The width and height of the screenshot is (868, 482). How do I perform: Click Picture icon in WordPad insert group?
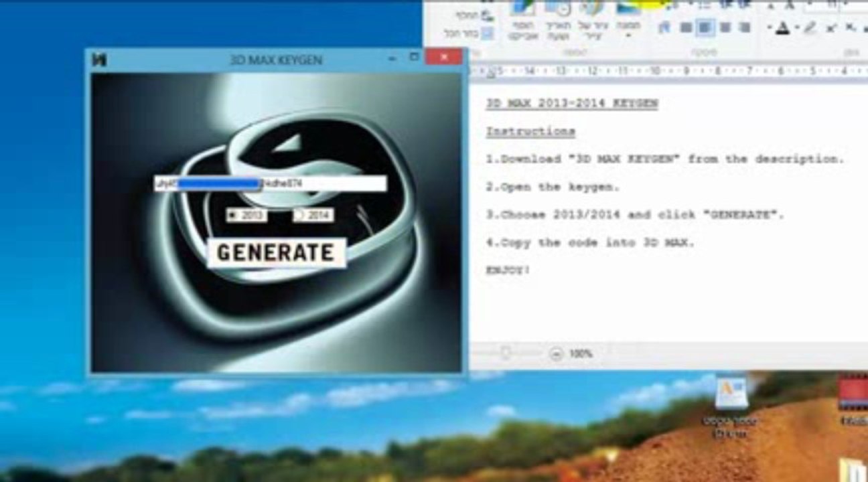pos(628,8)
